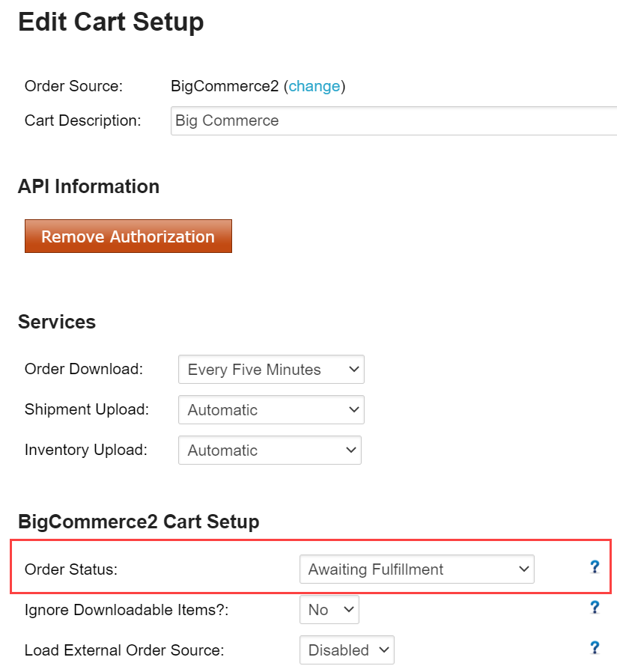Viewport: 617px width, 672px height.
Task: Click the Shipment Upload label
Action: [x=87, y=410]
